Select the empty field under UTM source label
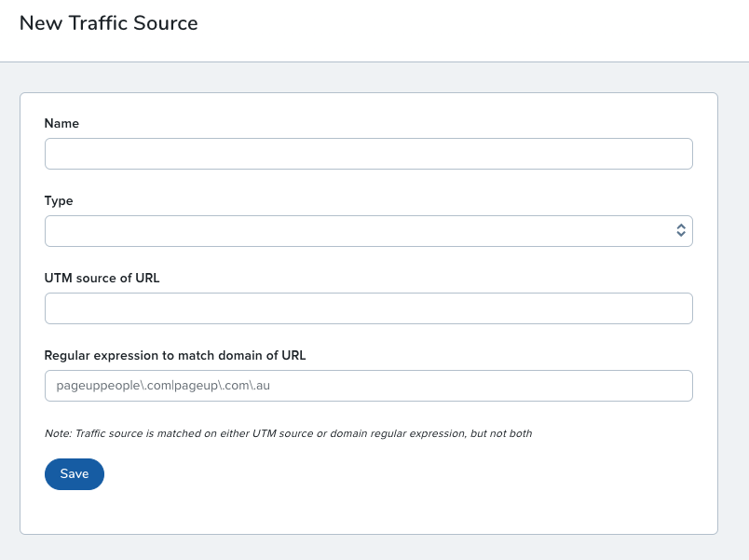This screenshot has width=749, height=560. (368, 308)
